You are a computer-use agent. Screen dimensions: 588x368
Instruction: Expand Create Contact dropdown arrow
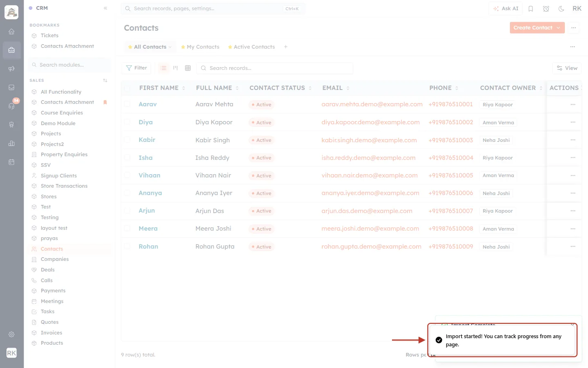point(559,28)
